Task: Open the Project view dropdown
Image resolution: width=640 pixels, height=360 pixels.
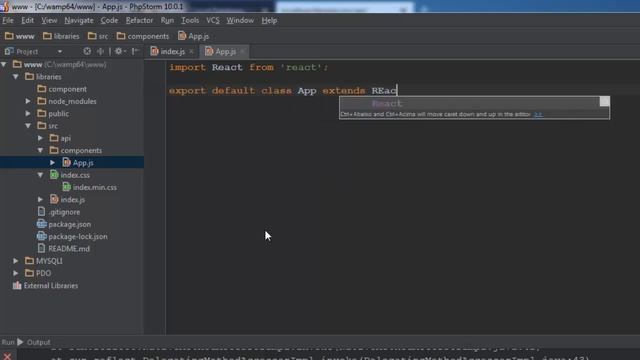Action: coord(60,51)
